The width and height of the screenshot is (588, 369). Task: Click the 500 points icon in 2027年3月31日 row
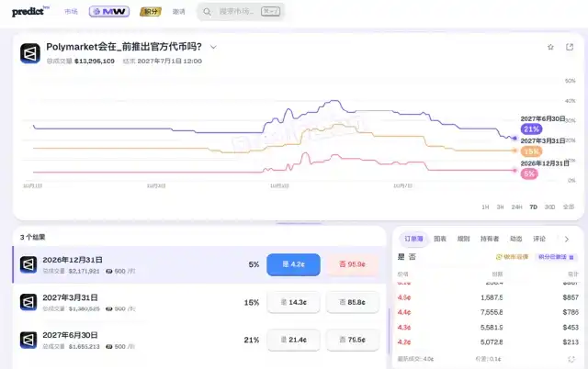109,309
